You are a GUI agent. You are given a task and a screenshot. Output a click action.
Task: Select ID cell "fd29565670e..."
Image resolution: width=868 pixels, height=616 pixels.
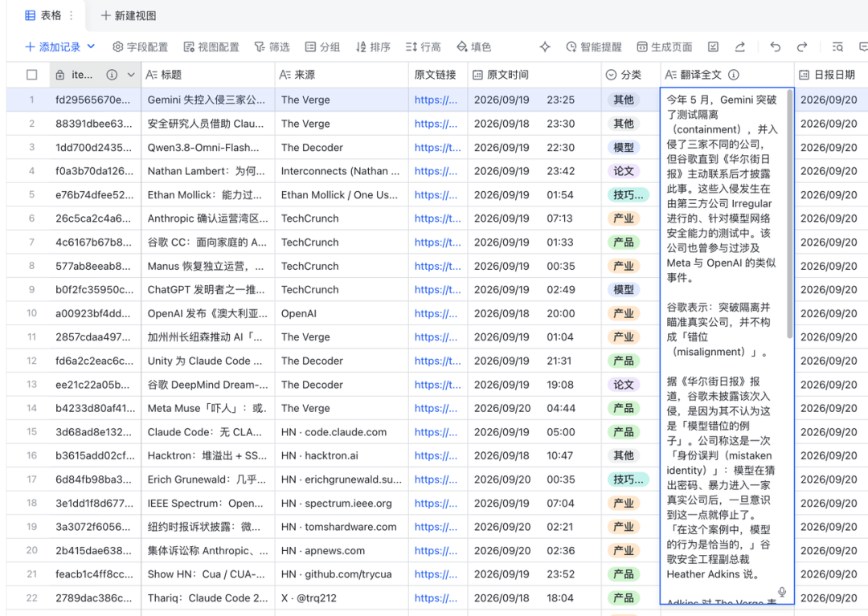pos(95,100)
